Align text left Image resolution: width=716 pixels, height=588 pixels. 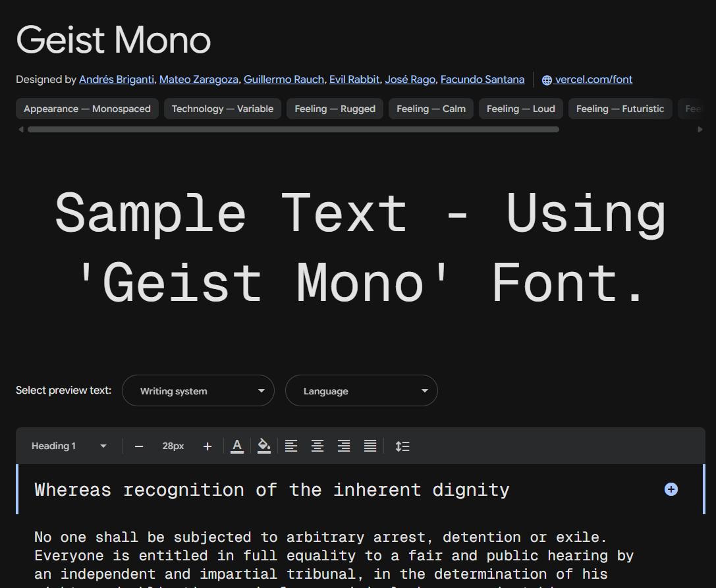[291, 446]
